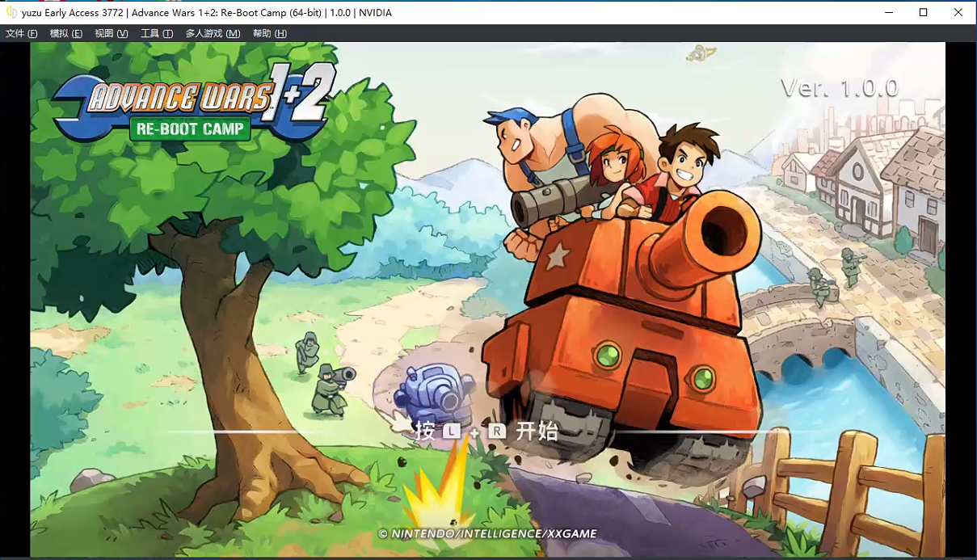Viewport: 977px width, 560px height.
Task: Click the Nintendo/Intelligence copyright text
Action: point(487,534)
